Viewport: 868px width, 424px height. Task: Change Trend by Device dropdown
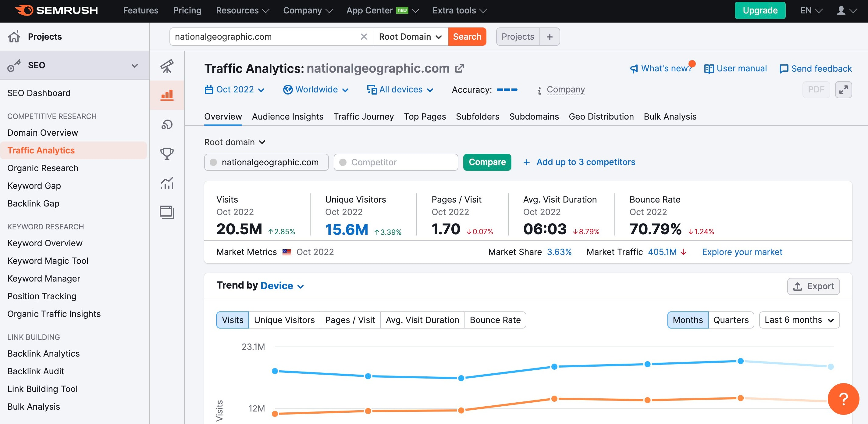point(282,286)
